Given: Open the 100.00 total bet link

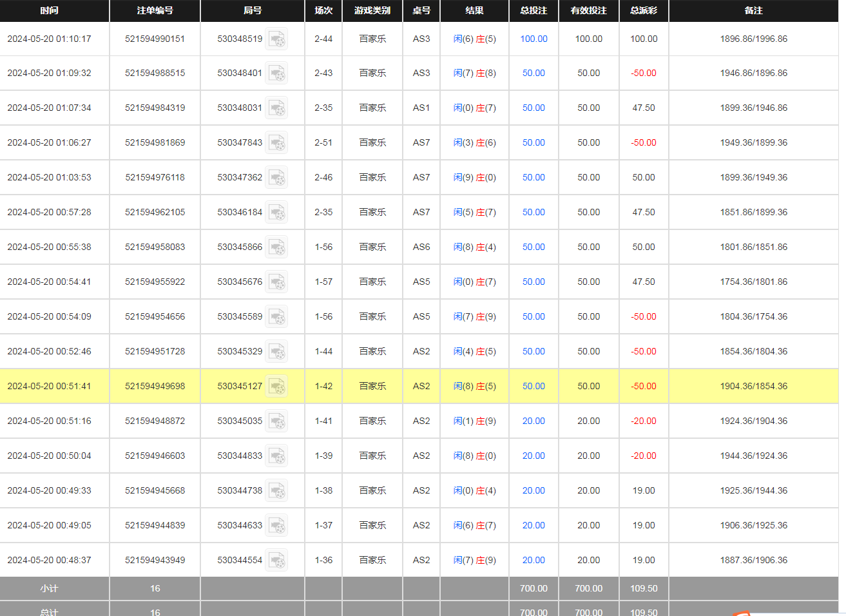Looking at the screenshot, I should point(534,39).
